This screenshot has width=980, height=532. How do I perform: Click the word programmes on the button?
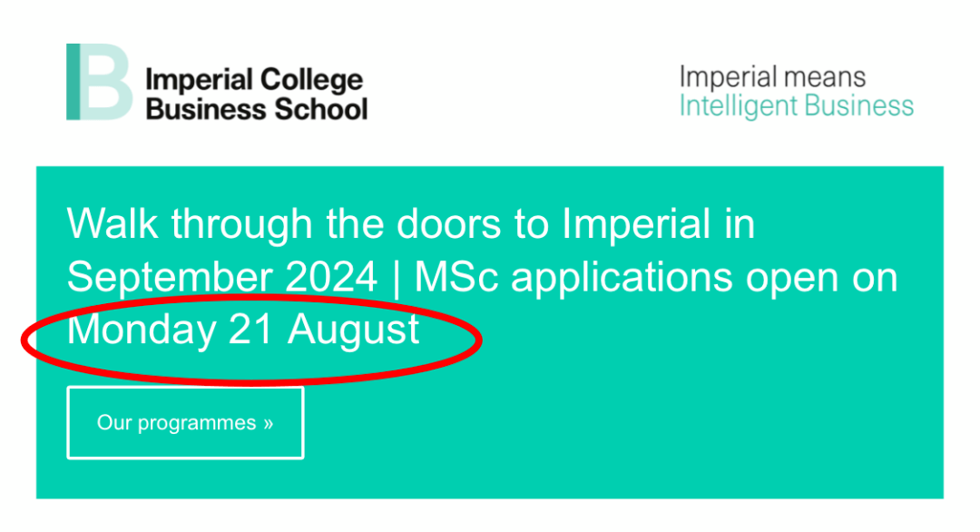pyautogui.click(x=197, y=424)
